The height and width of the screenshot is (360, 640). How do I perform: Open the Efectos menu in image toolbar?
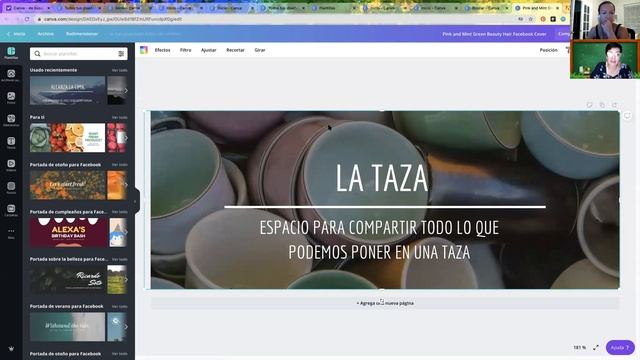click(x=162, y=50)
